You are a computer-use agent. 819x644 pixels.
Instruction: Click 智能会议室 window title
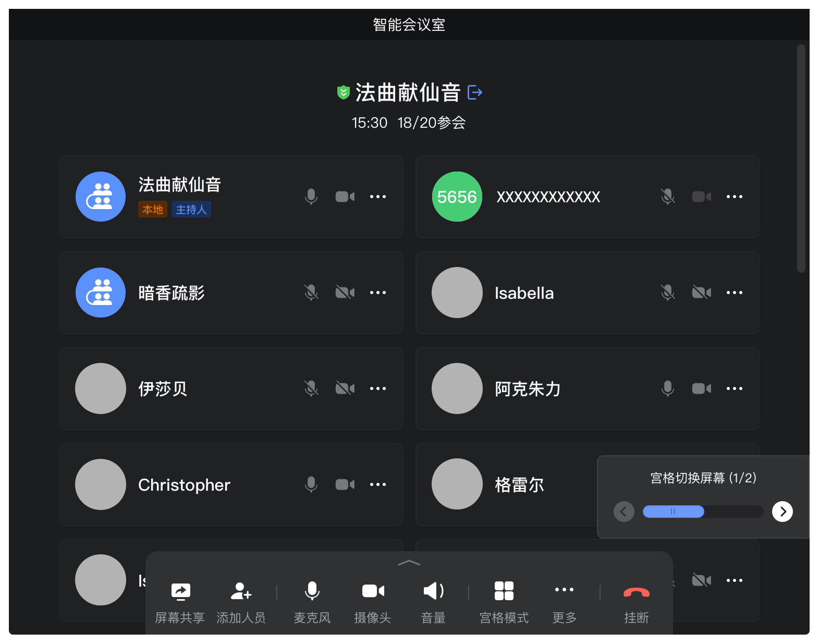pos(409,25)
